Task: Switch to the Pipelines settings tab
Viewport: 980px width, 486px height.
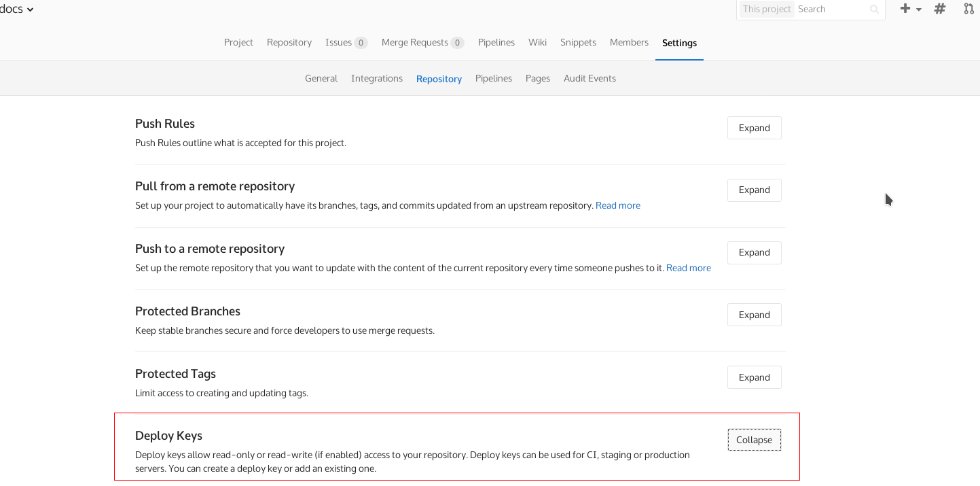Action: point(494,78)
